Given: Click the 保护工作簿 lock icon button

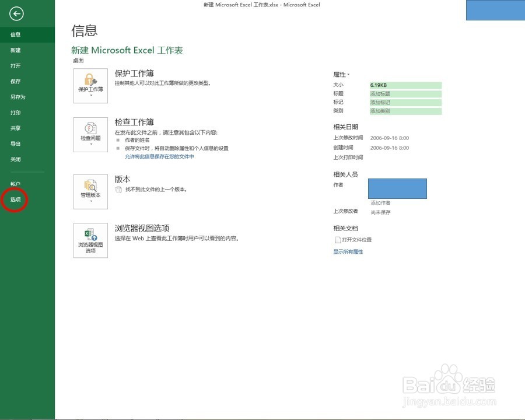Looking at the screenshot, I should tap(90, 86).
